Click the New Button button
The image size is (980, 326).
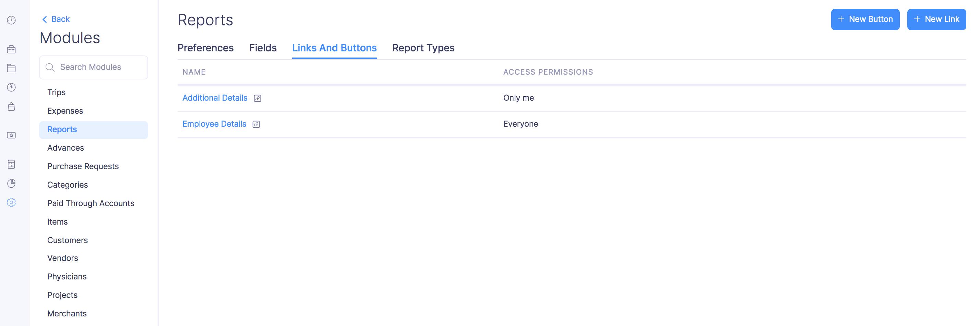[865, 20]
